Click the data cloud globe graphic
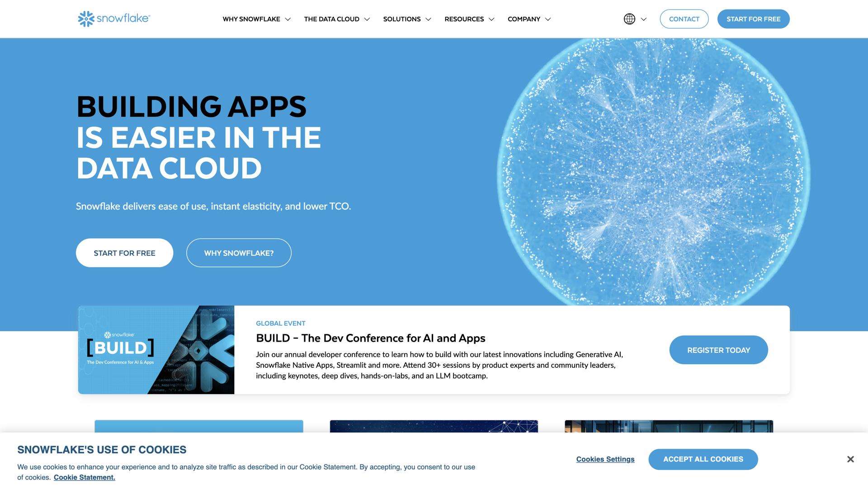The image size is (868, 488). click(653, 172)
